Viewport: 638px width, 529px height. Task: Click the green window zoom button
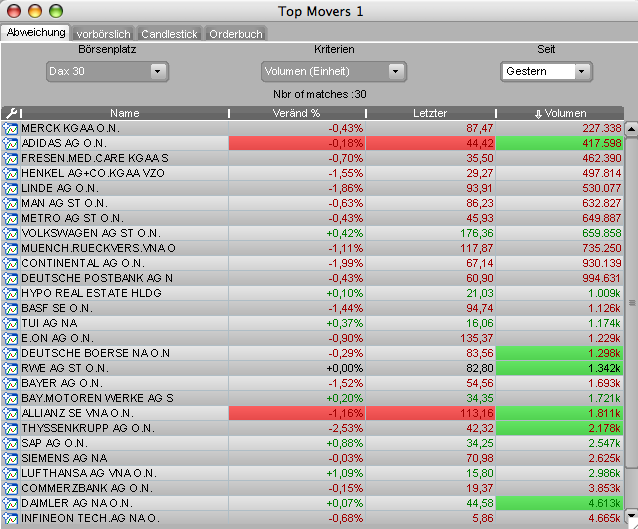point(56,11)
